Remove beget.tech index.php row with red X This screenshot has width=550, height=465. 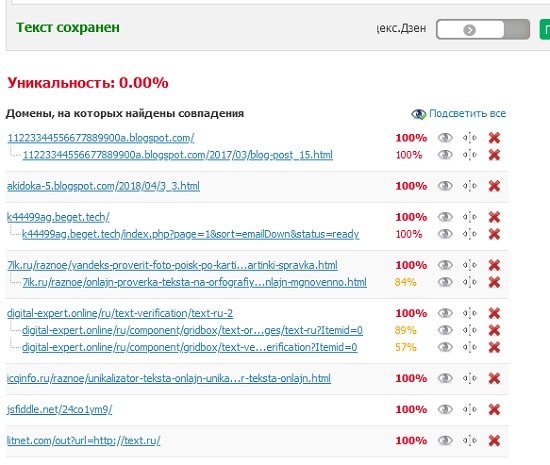[x=494, y=234]
